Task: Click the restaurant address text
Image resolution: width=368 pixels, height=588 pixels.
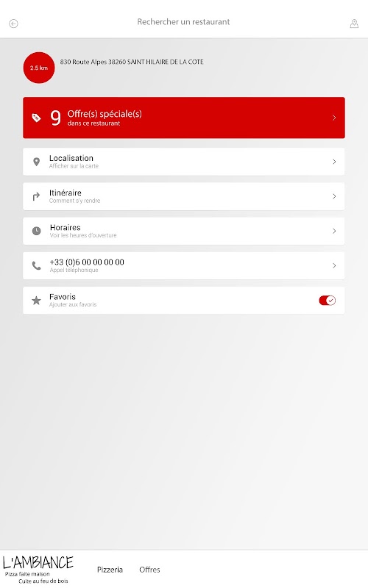Action: (x=132, y=62)
